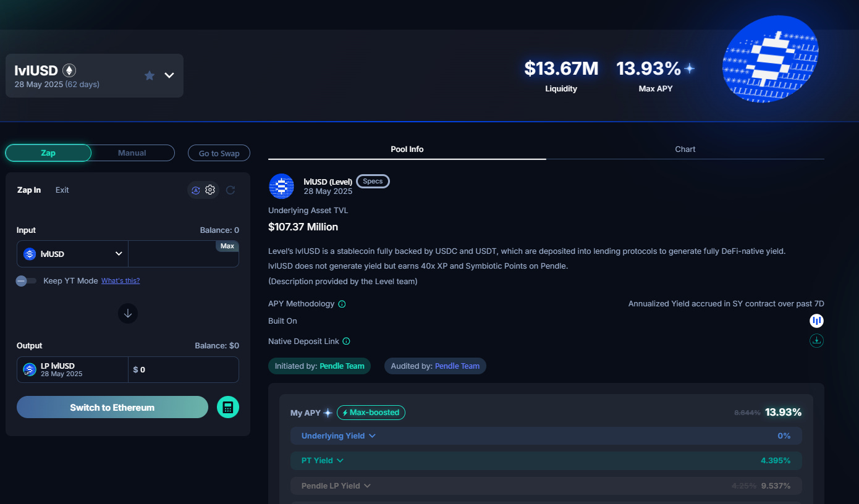Click the sparkle icon next to Max APY

click(x=689, y=68)
